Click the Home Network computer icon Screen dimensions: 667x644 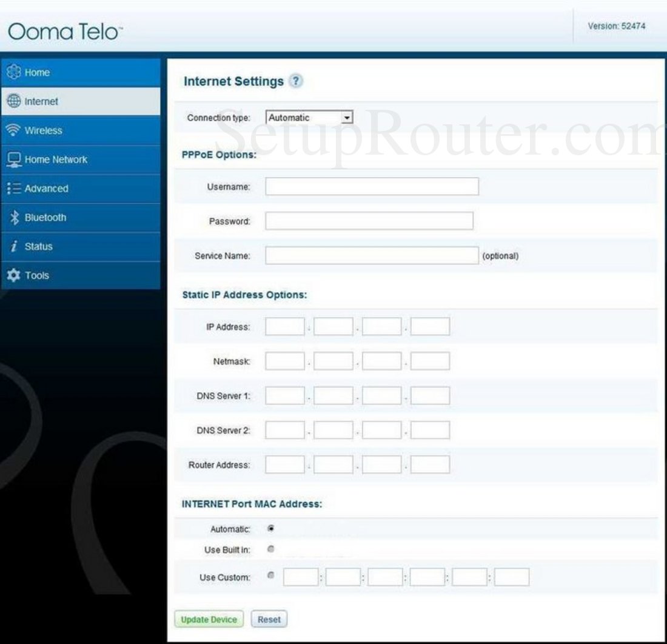click(x=13, y=159)
